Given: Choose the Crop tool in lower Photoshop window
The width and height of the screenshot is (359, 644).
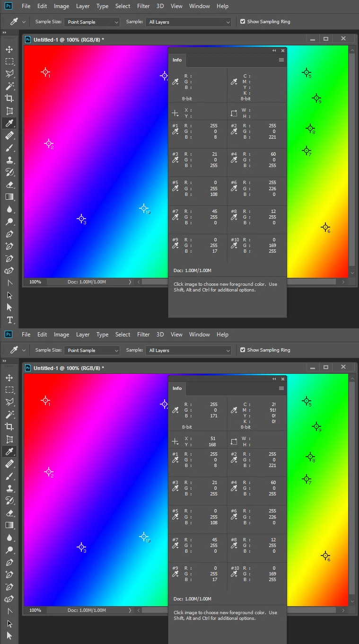Looking at the screenshot, I should tap(9, 427).
